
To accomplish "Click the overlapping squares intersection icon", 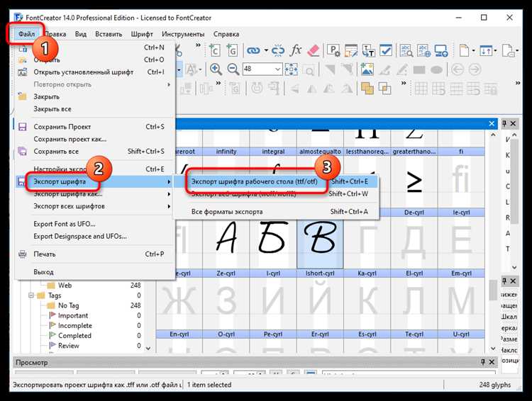I will 384,89.
